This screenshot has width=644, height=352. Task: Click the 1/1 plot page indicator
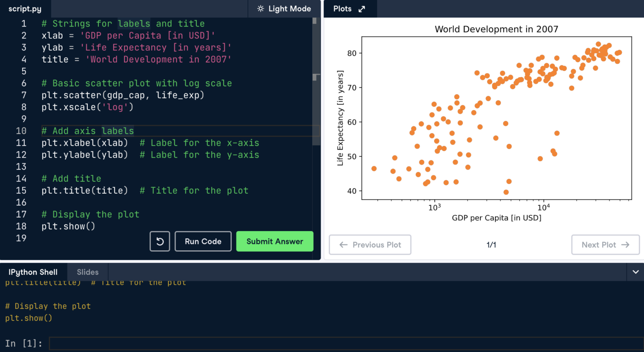[491, 245]
